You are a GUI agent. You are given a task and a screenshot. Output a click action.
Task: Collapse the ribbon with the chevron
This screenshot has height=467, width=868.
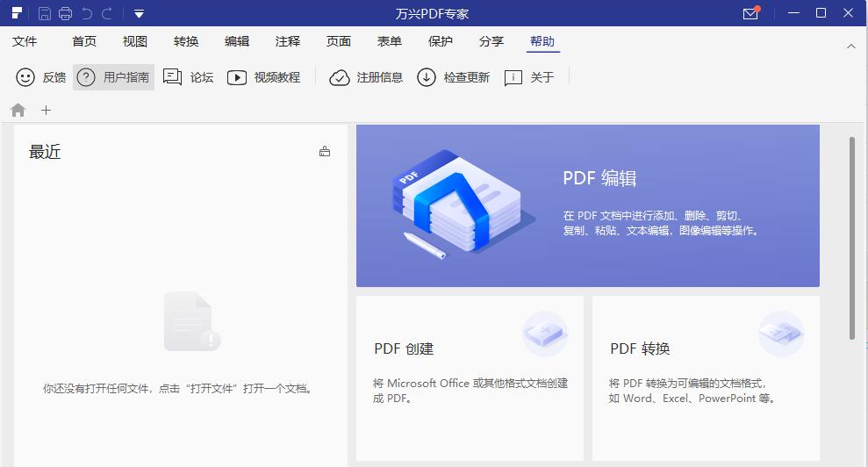tap(851, 46)
